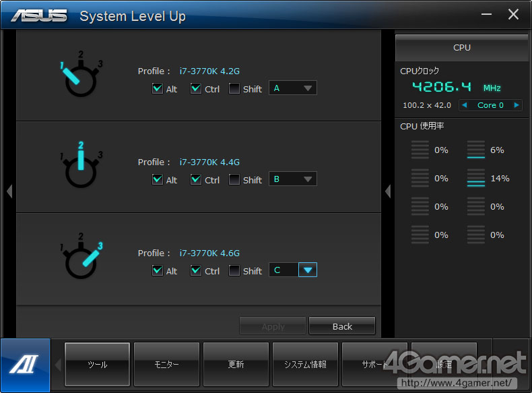Enable Shift for the 4.6G profile
The image size is (532, 393).
(x=234, y=270)
